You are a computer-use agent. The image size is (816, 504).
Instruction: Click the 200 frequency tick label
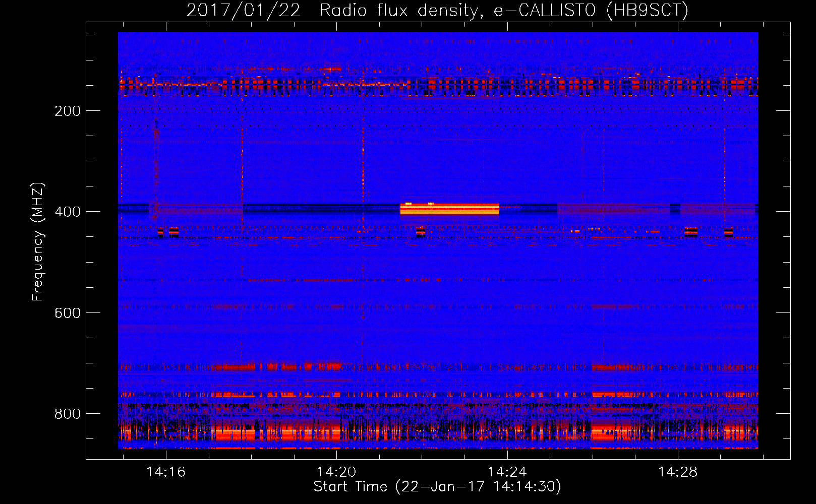pyautogui.click(x=68, y=111)
